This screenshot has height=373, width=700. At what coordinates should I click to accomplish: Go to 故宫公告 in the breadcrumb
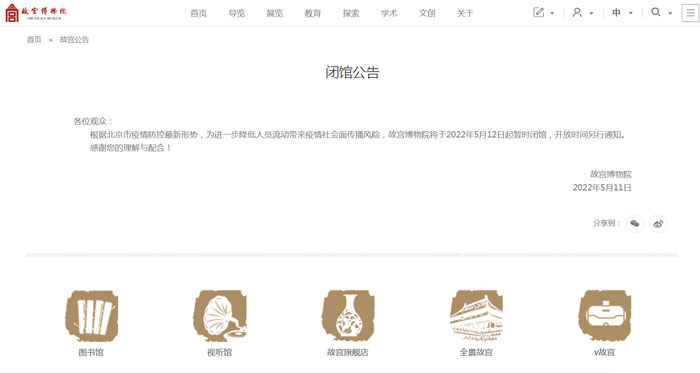point(74,40)
